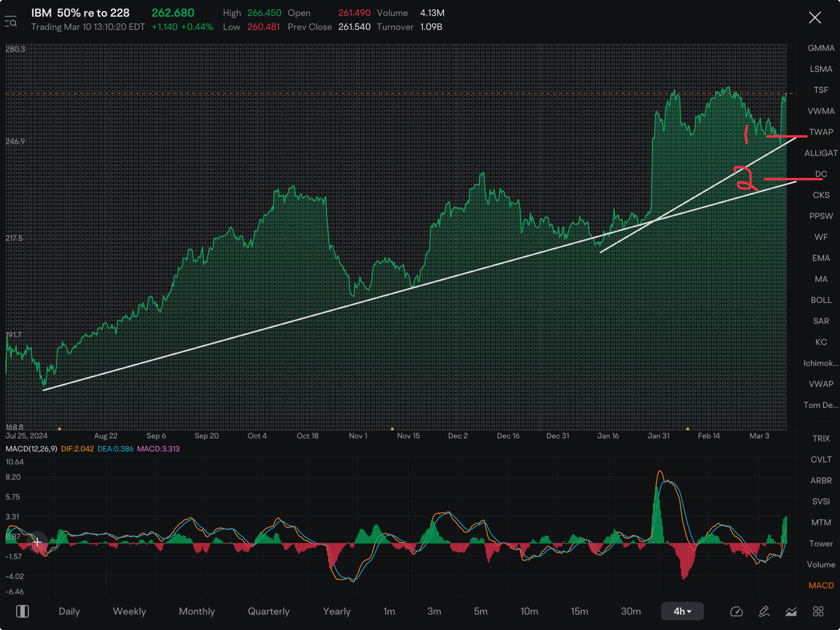Click the event dot near Aug 22 date
The image size is (840, 630).
pos(59,429)
